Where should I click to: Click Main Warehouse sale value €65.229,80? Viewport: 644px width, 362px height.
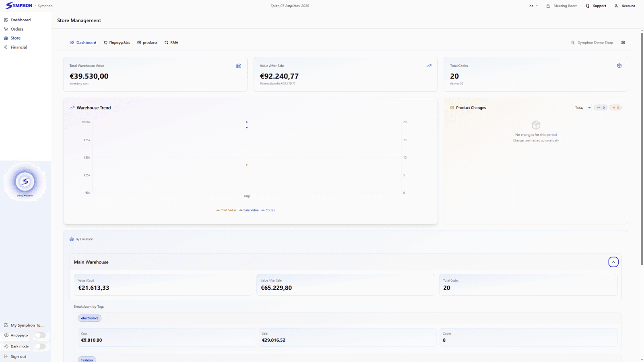276,288
